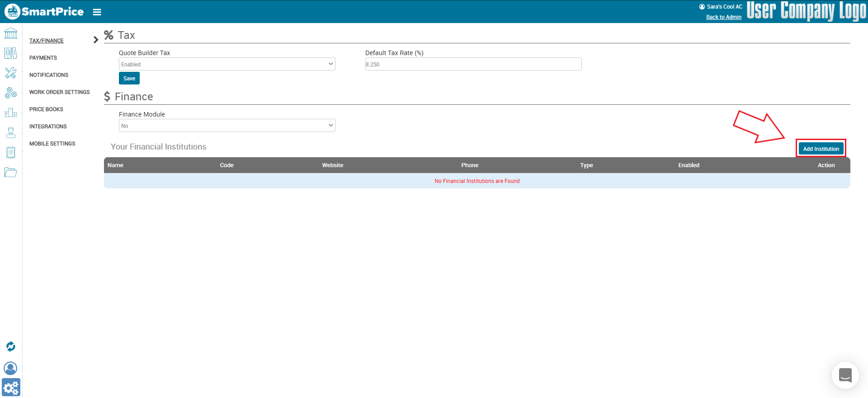Viewport: 868px width, 398px height.
Task: Open the user profile circle icon
Action: tap(11, 368)
